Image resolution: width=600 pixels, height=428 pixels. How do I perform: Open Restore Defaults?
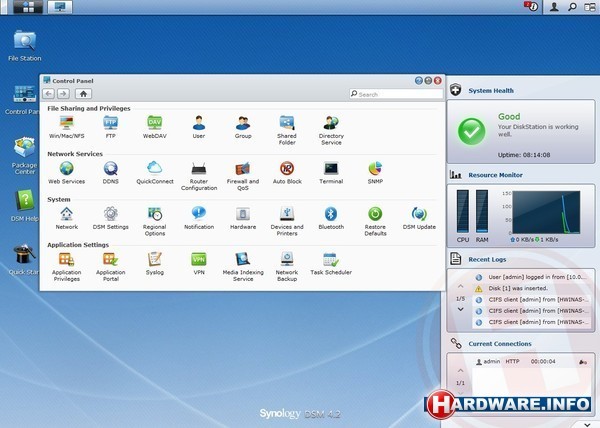(x=375, y=221)
